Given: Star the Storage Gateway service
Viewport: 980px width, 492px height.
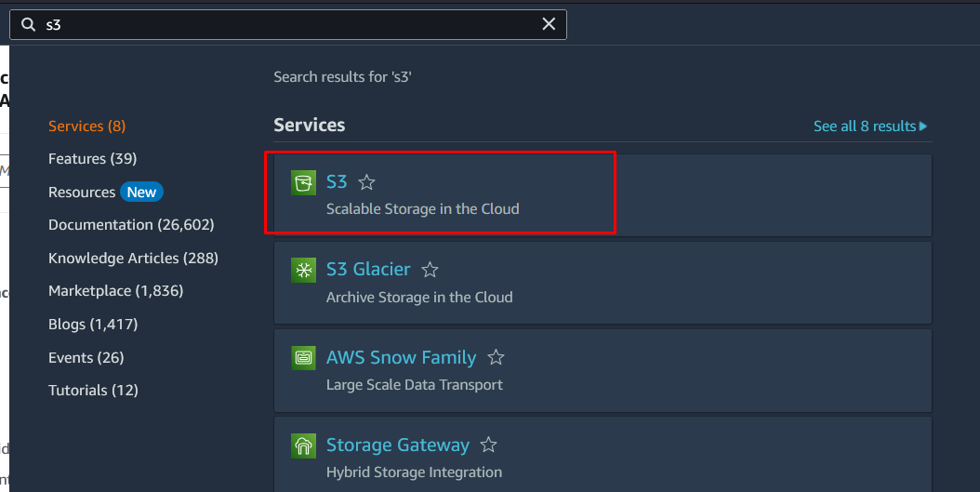Looking at the screenshot, I should pyautogui.click(x=489, y=445).
